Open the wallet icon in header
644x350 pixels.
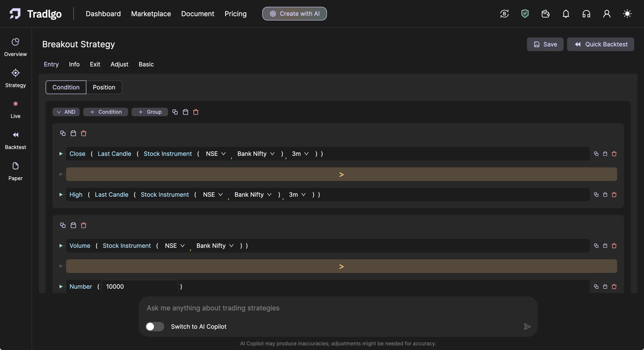(545, 14)
